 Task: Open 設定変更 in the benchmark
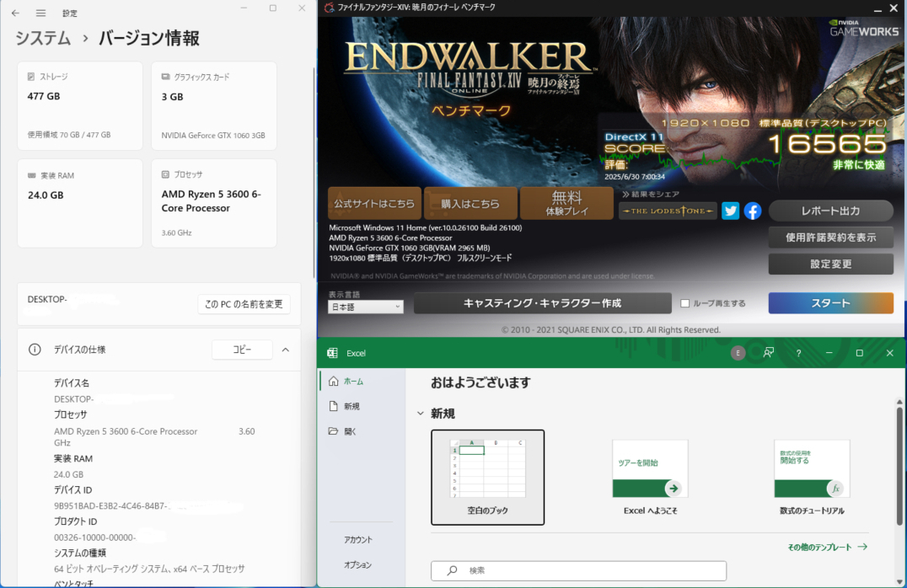tap(830, 264)
